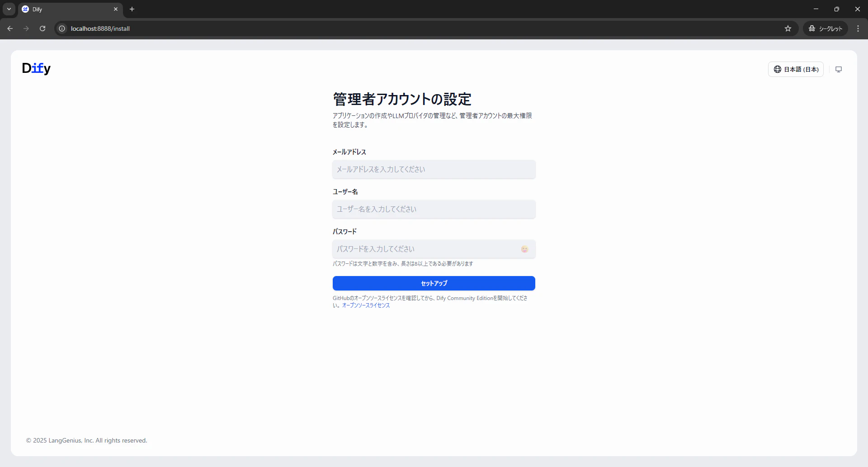868x467 pixels.
Task: Click the forward navigation arrow
Action: [26, 29]
